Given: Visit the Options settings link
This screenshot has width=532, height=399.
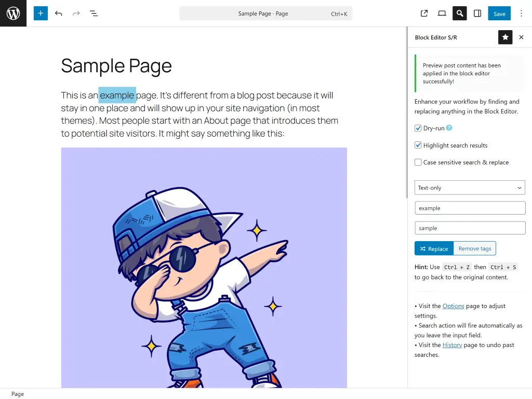Looking at the screenshot, I should click(453, 305).
